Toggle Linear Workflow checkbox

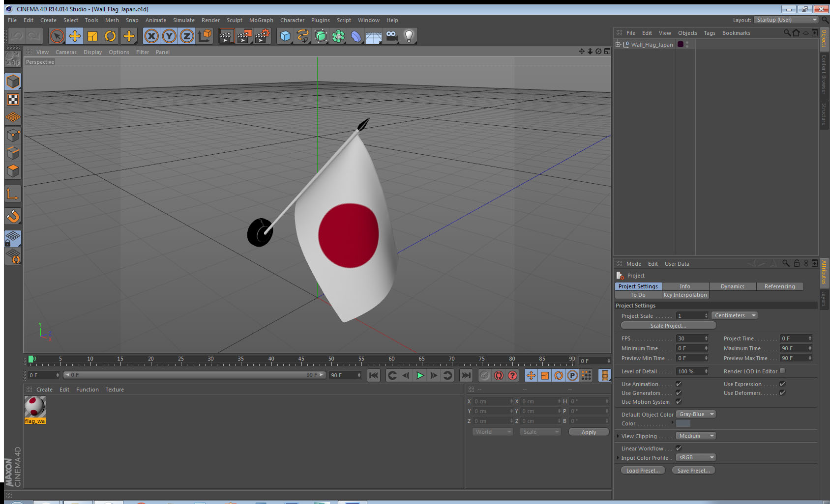click(679, 448)
